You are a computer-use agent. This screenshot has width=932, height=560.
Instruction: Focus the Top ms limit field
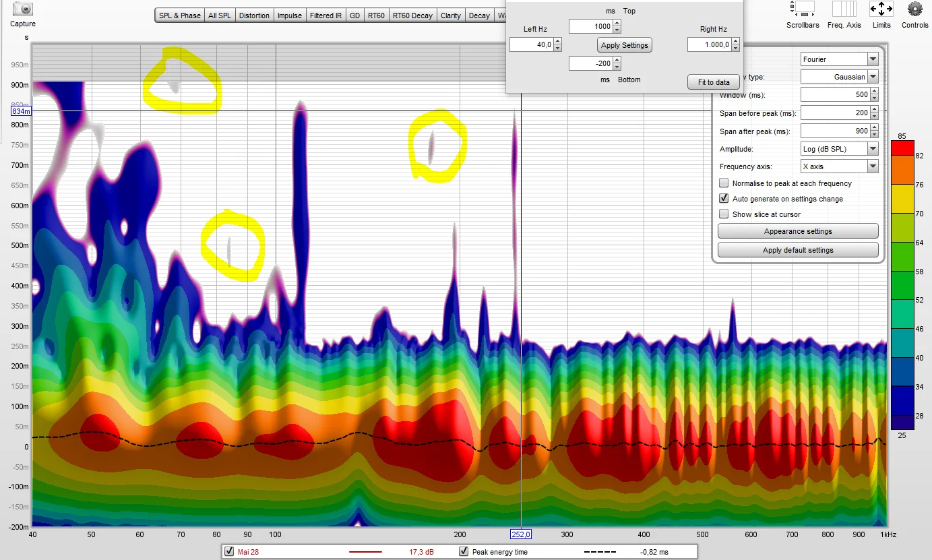(591, 26)
